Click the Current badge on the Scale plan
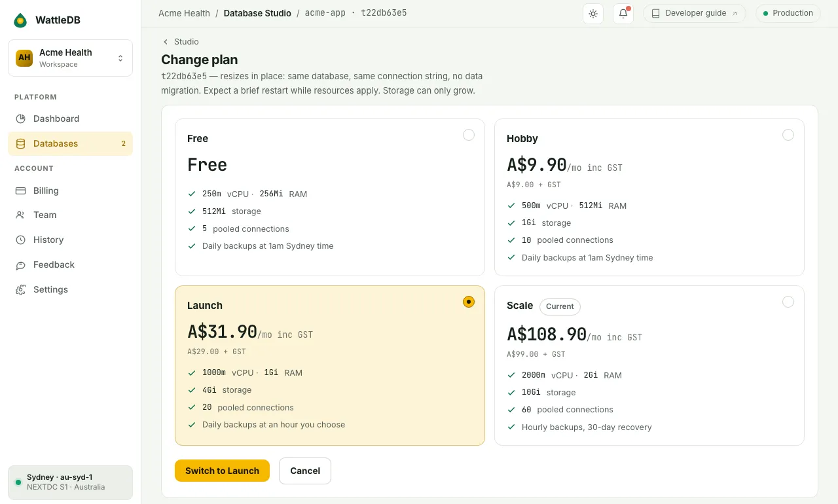838x504 pixels. [x=560, y=306]
